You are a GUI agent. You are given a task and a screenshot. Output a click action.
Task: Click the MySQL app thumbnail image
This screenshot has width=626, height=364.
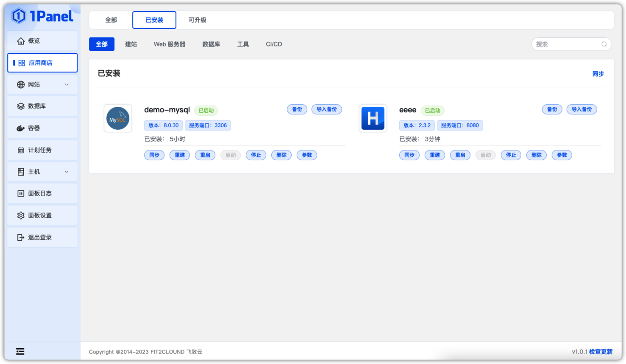(118, 118)
